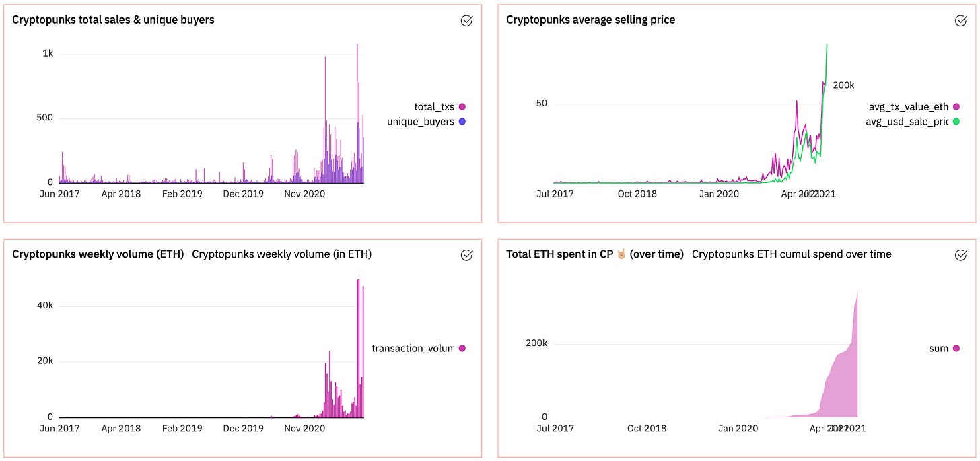Click verified checkmark on weekly volume chart
Image resolution: width=980 pixels, height=461 pixels.
466,255
